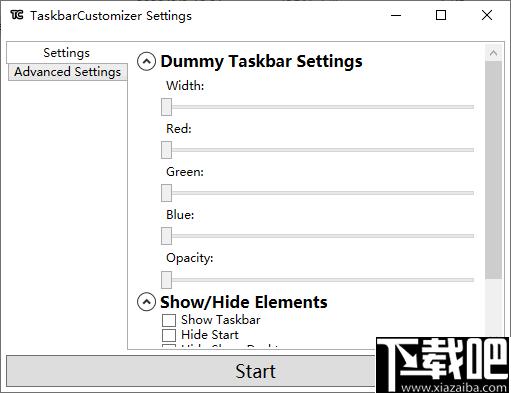Click the Opacity: label
Screen dimensions: 511x393
[x=190, y=258]
